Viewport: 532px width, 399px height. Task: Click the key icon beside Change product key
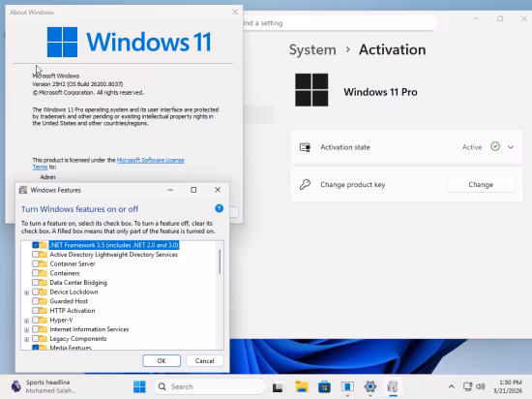click(x=305, y=184)
